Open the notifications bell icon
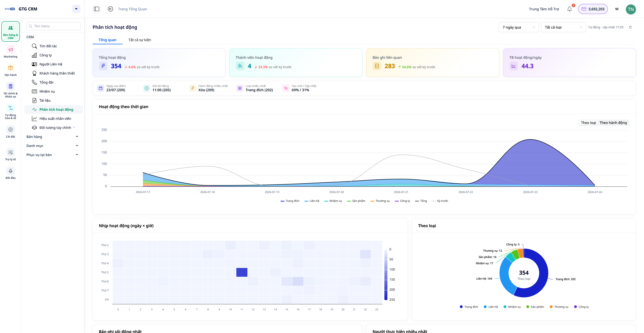This screenshot has width=644, height=333. coord(570,9)
